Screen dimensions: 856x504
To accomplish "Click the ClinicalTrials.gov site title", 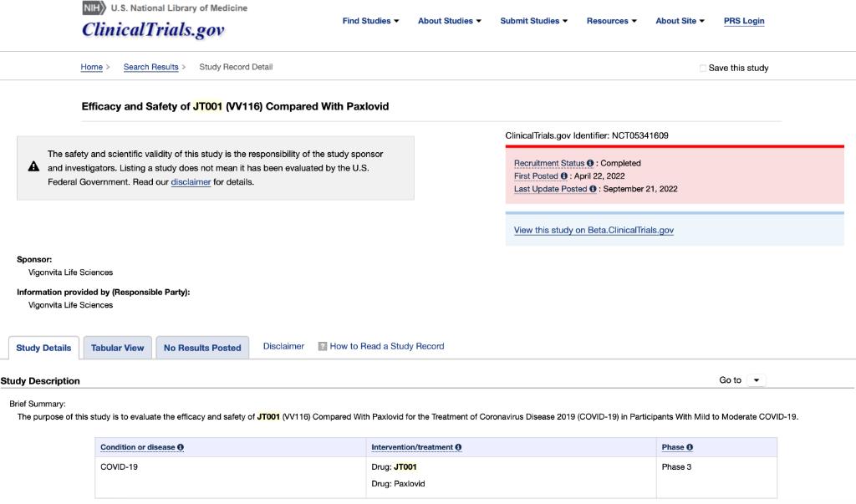I will tap(153, 31).
